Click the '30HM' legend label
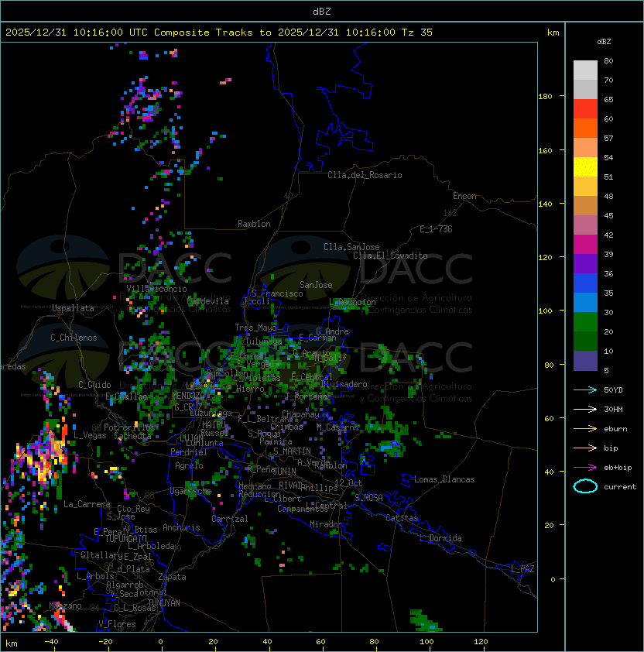644x652 pixels. pyautogui.click(x=613, y=410)
